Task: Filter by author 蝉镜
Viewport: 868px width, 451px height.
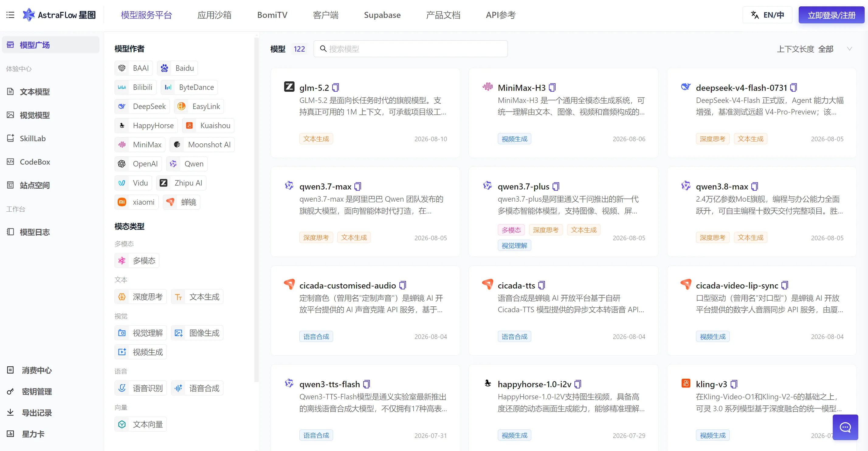Action: (x=182, y=202)
